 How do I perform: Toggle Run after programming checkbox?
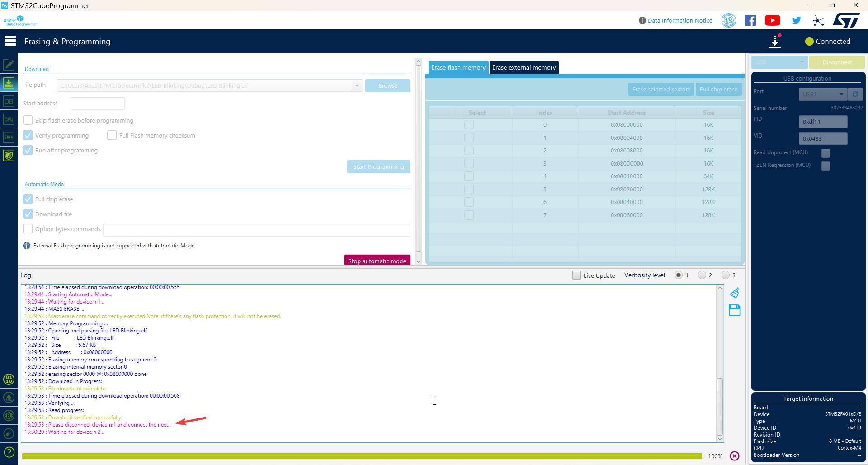coord(28,150)
